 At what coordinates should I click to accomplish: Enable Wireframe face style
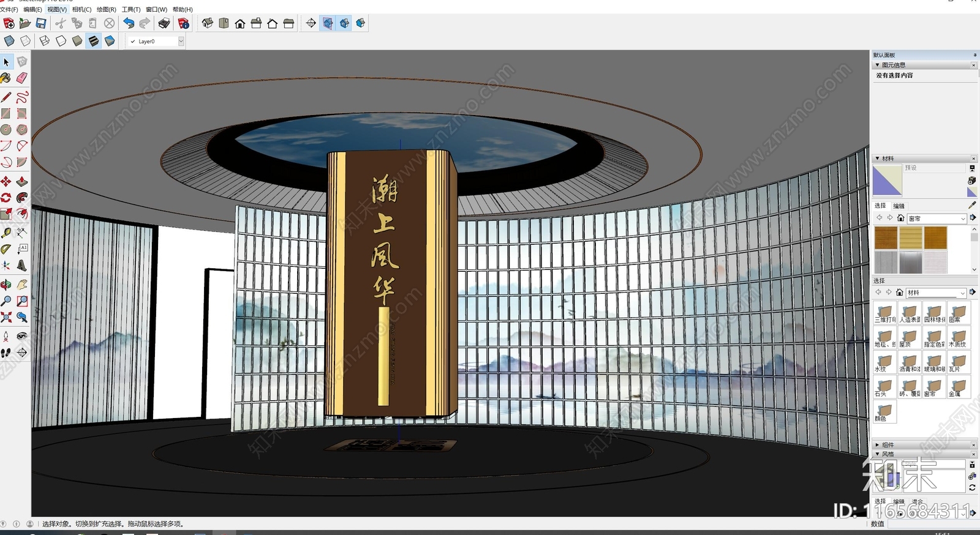coord(45,41)
